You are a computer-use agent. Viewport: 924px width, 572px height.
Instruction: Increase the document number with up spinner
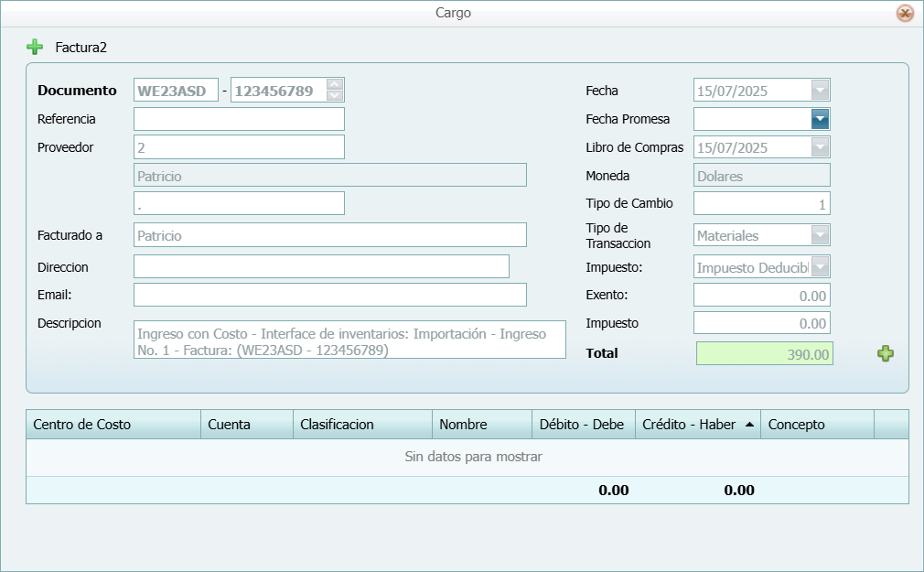click(x=335, y=85)
